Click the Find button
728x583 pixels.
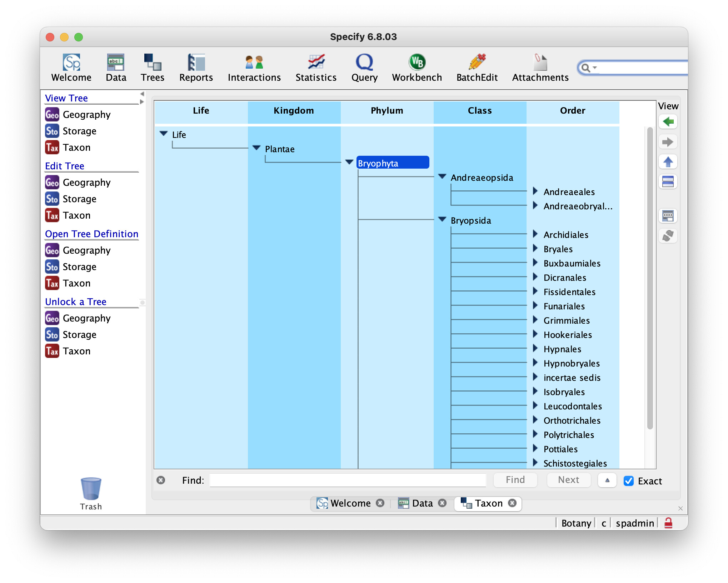pos(515,480)
